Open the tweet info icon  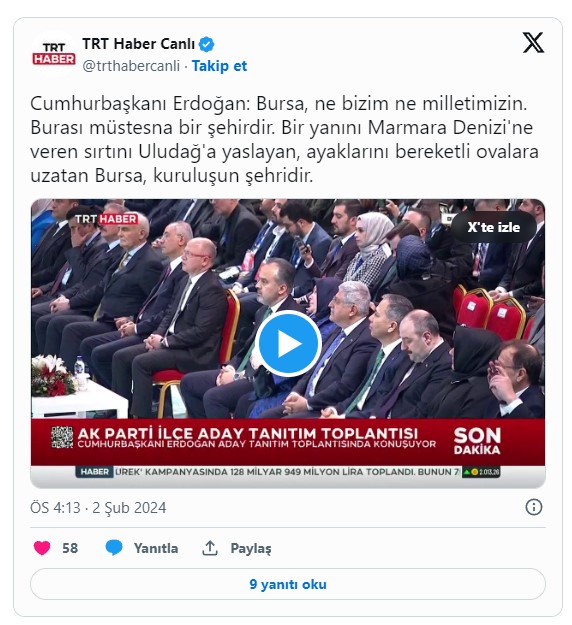click(x=534, y=507)
